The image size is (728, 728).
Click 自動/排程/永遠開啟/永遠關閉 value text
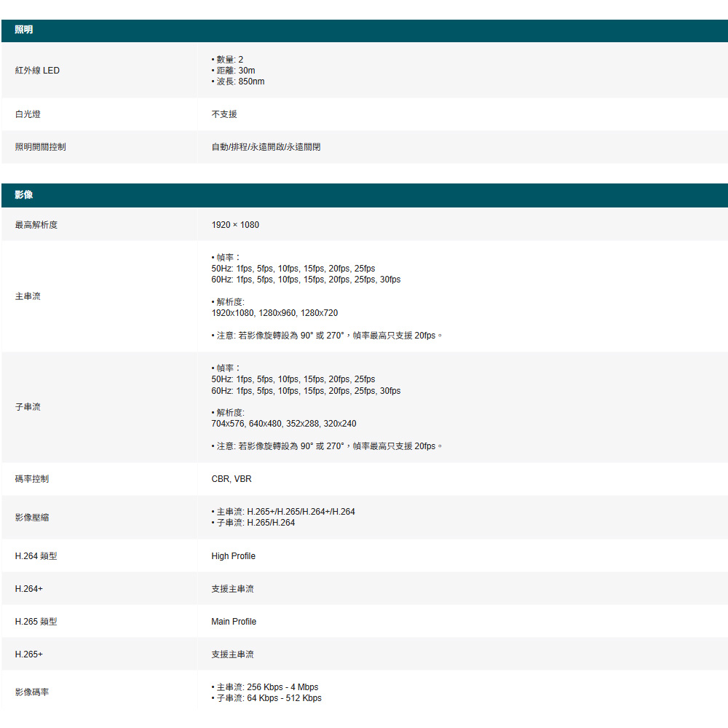coord(266,147)
